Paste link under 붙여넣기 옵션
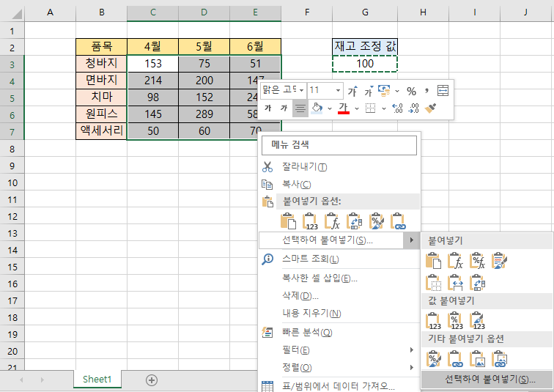Image resolution: width=554 pixels, height=392 pixels. pyautogui.click(x=398, y=221)
